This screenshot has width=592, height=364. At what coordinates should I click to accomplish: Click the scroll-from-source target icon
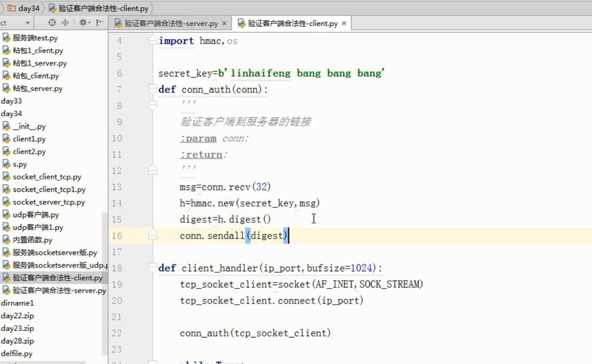pos(52,23)
